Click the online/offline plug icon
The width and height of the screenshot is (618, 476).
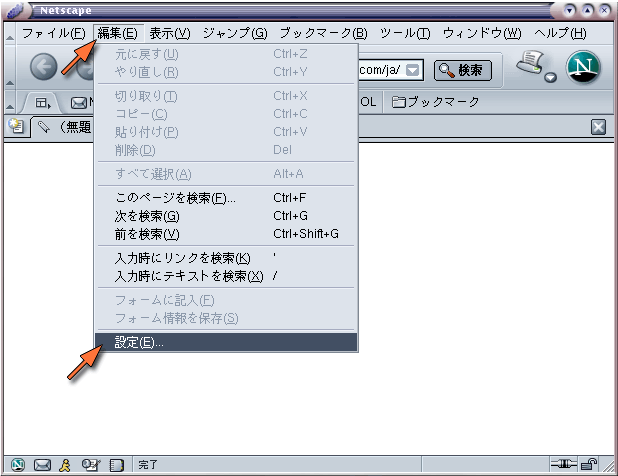pyautogui.click(x=564, y=465)
